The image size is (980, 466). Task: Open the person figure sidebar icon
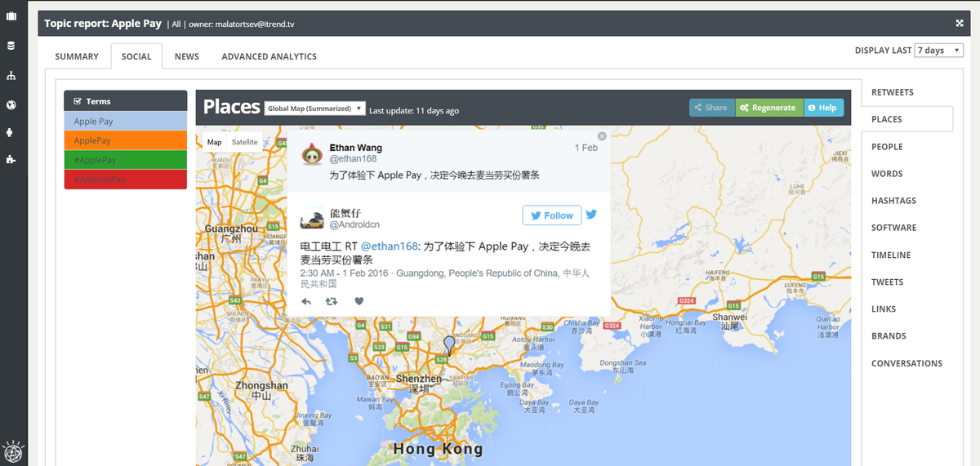(x=11, y=131)
